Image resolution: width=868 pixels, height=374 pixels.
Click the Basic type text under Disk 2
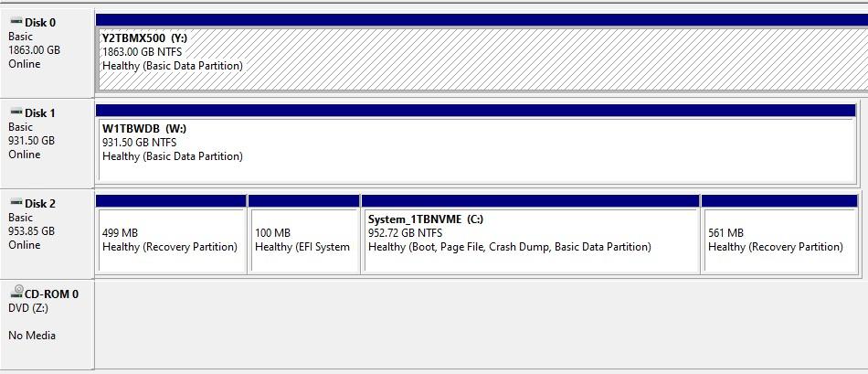20,218
